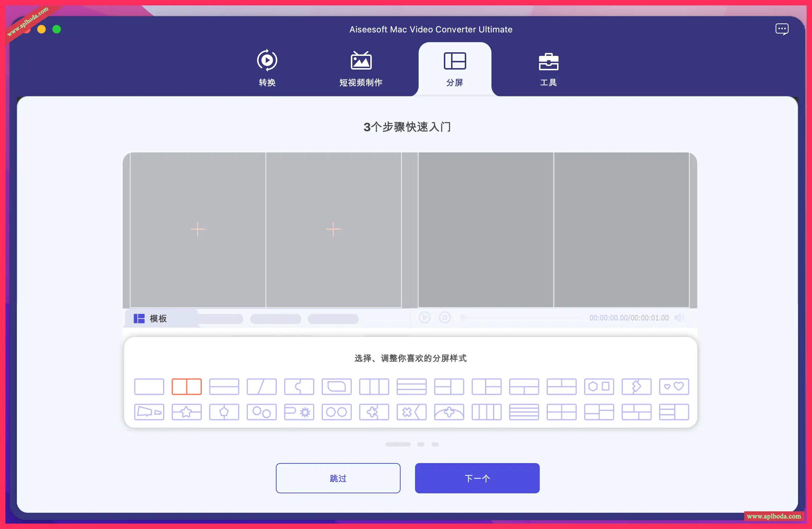This screenshot has height=529, width=812.
Task: Add video to the left split pane
Action: [198, 229]
